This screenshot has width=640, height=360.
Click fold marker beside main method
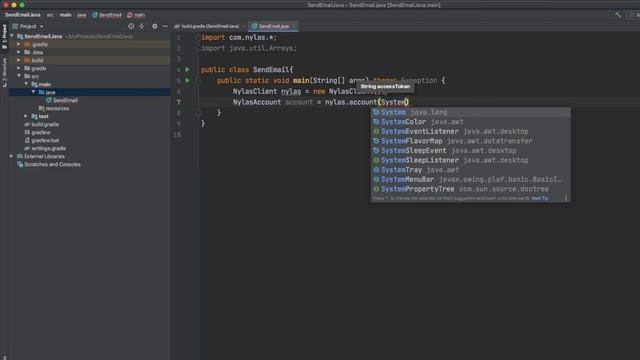point(198,80)
